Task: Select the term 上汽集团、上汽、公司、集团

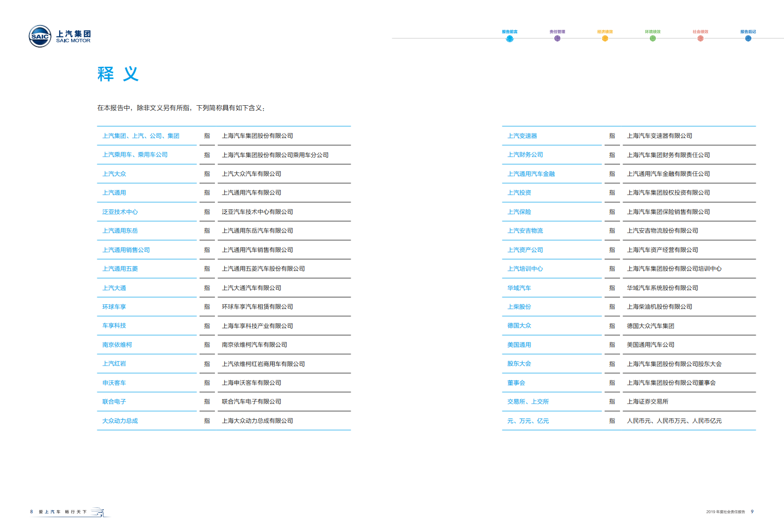Action: 141,136
